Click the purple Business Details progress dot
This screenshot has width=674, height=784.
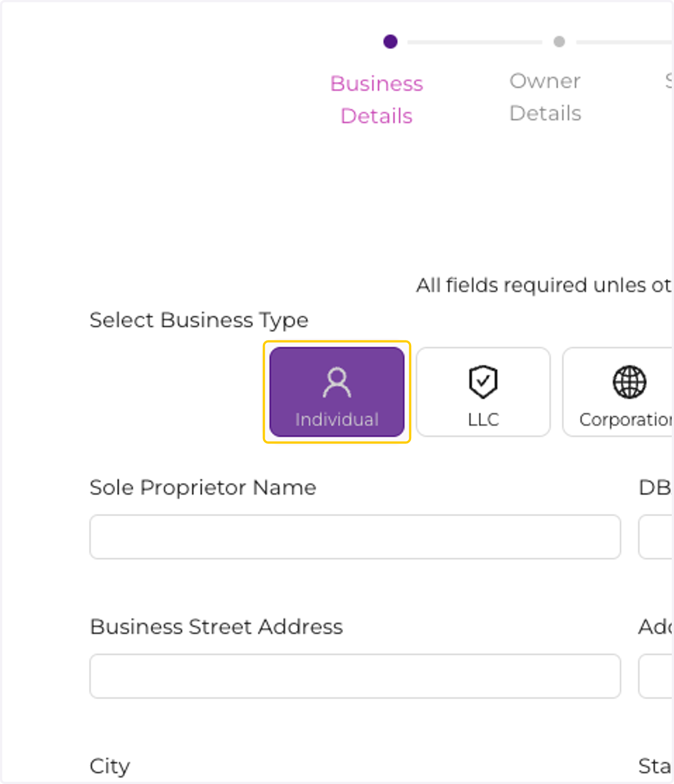pyautogui.click(x=390, y=42)
